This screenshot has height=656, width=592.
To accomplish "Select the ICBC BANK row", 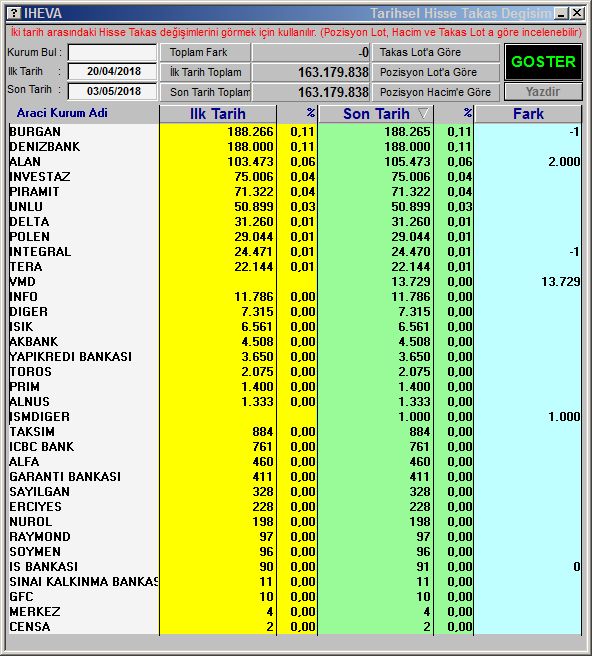I will 295,447.
